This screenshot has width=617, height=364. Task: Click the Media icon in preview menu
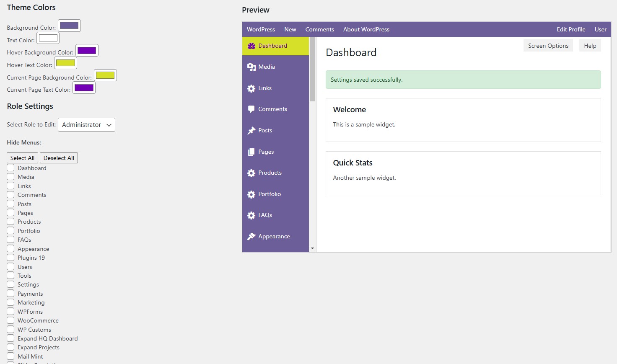251,67
